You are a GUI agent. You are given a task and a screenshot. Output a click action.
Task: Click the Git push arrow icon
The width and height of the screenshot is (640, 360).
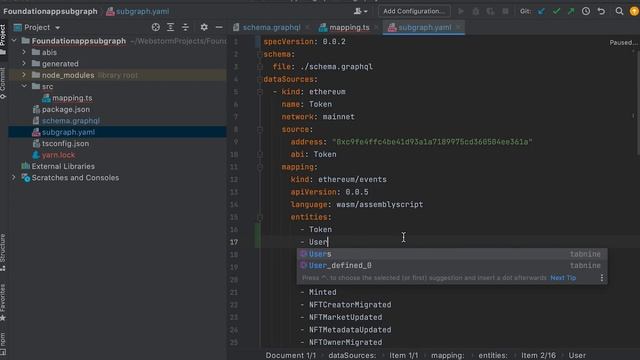pos(571,11)
